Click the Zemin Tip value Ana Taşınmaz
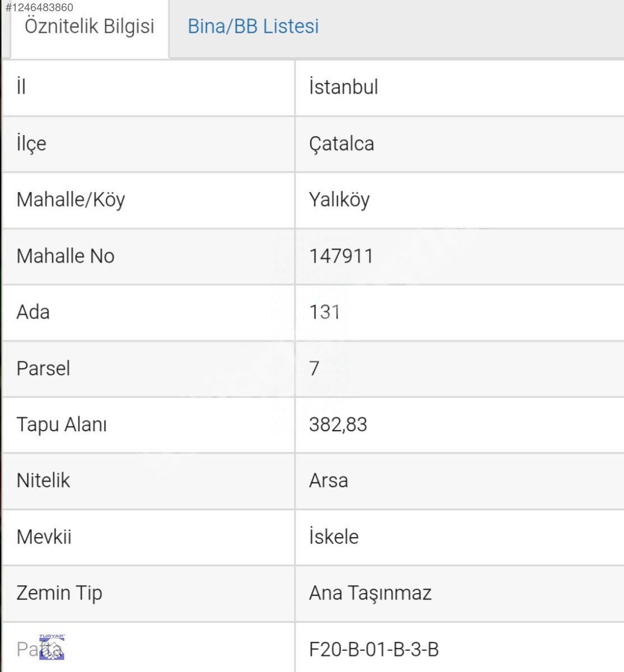Image resolution: width=624 pixels, height=672 pixels. point(370,592)
